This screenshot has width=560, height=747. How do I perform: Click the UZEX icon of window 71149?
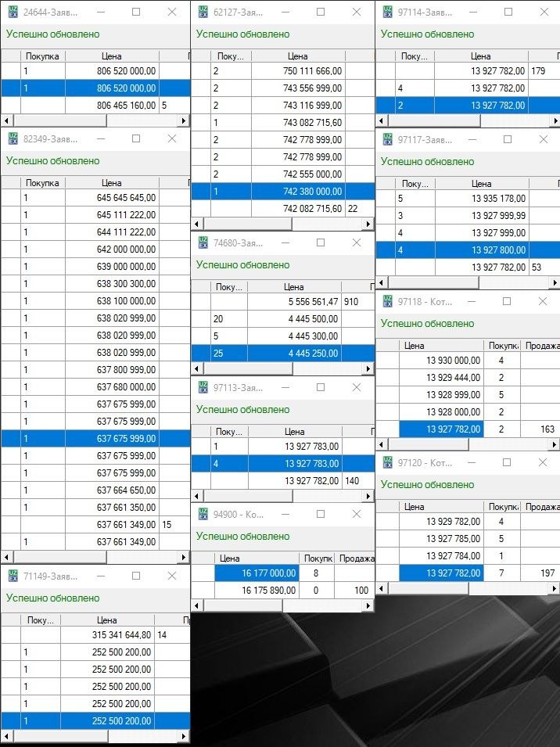(13, 576)
